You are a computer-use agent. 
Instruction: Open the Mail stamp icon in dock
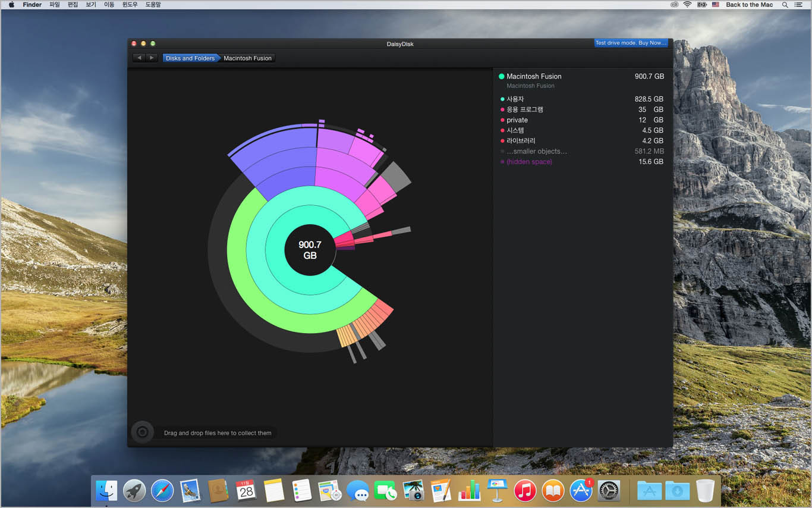click(x=190, y=491)
